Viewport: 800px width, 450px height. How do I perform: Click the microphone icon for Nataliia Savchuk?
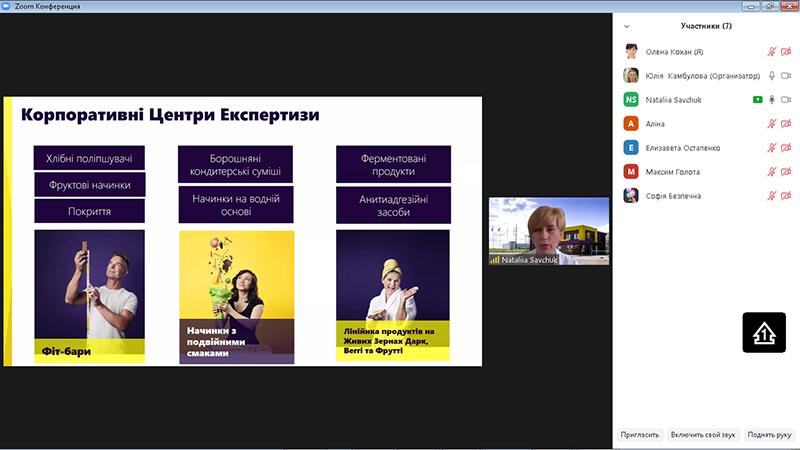(x=771, y=99)
